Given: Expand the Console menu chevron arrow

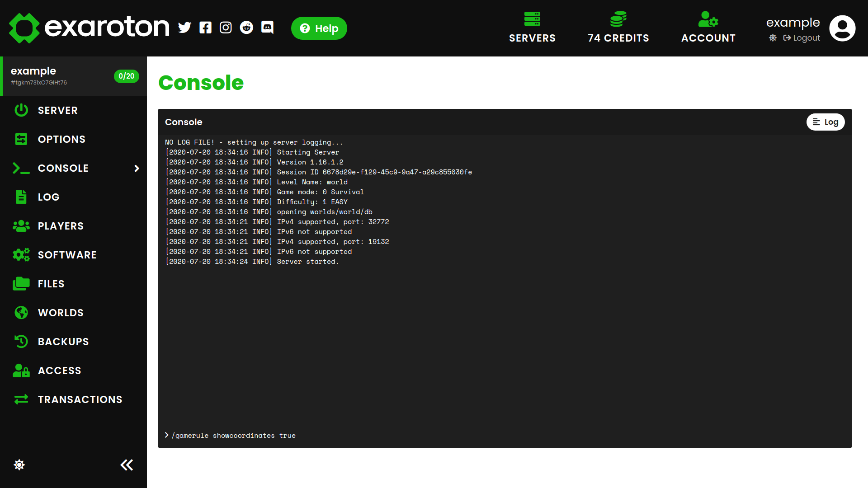Looking at the screenshot, I should coord(137,169).
